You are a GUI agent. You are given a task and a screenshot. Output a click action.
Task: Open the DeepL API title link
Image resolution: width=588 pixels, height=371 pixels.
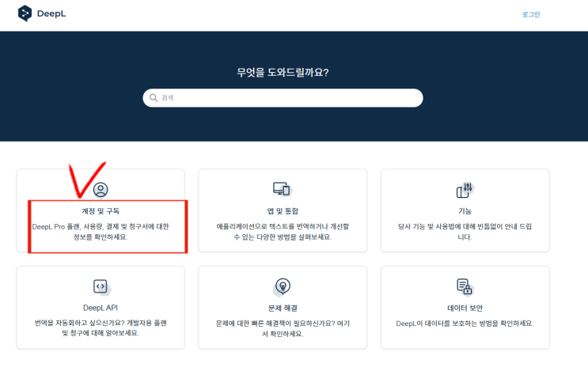click(x=101, y=308)
